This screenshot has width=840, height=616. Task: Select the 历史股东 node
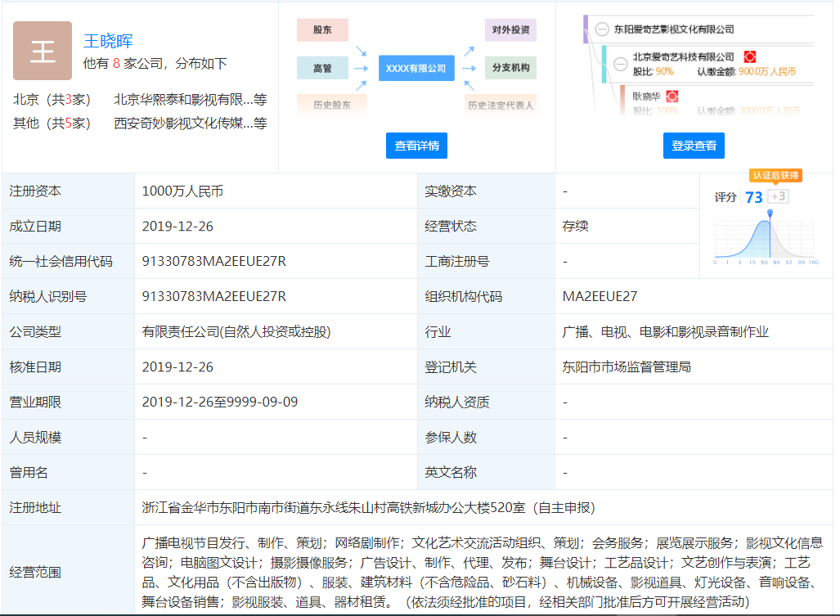coord(331,105)
